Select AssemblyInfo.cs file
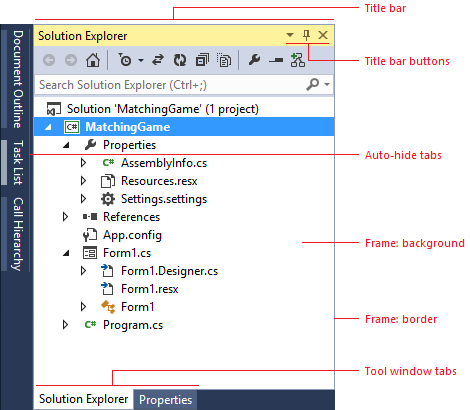This screenshot has height=410, width=470. pos(164,163)
